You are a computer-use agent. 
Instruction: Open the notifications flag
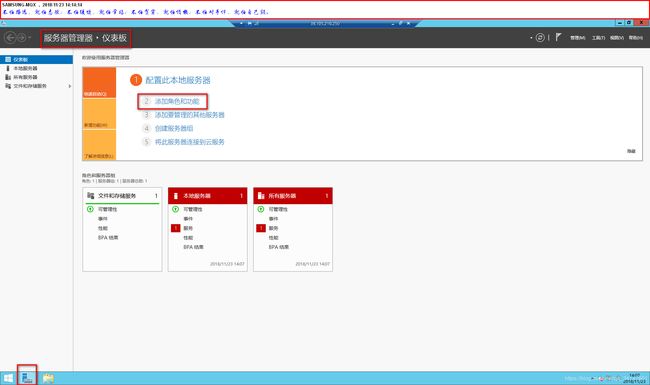click(x=558, y=37)
